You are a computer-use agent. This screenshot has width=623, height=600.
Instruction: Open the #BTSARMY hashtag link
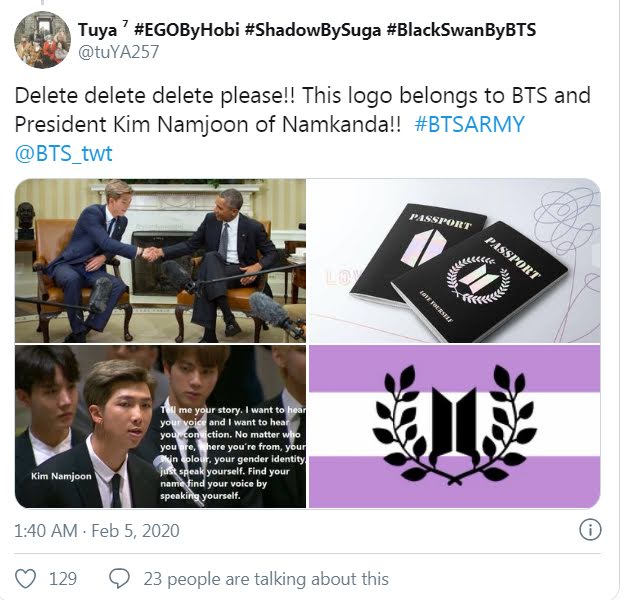click(x=469, y=124)
